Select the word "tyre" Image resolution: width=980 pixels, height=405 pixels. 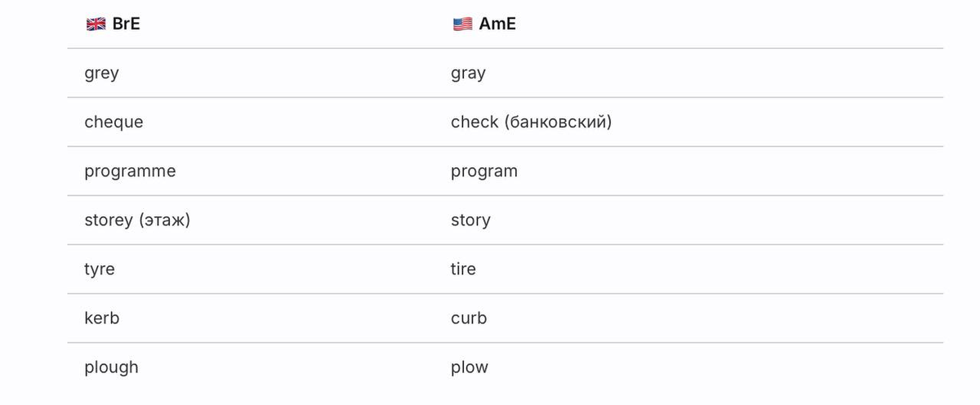pos(100,269)
